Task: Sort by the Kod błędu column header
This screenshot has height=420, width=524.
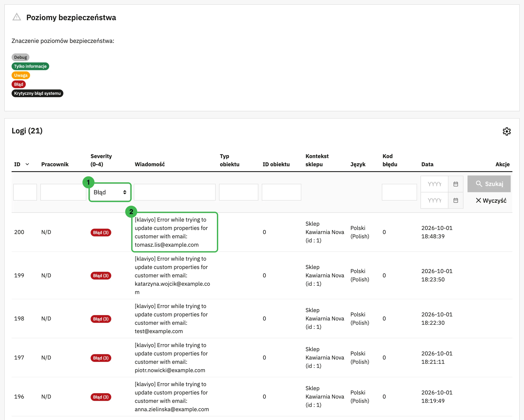Action: click(x=390, y=160)
